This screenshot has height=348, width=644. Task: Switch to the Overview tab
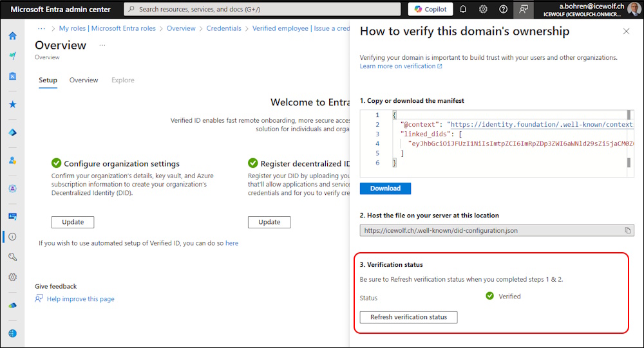[x=84, y=80]
